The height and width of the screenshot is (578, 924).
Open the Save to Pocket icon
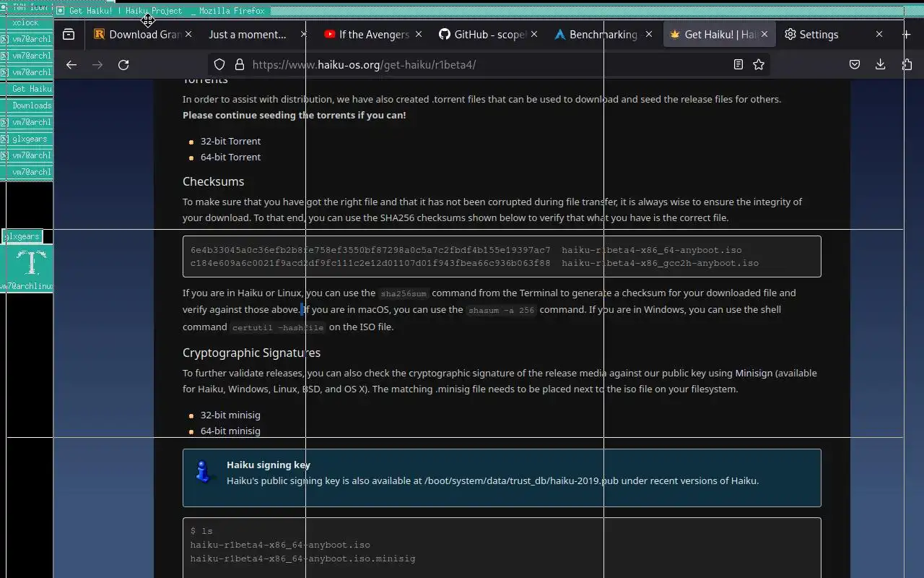855,64
